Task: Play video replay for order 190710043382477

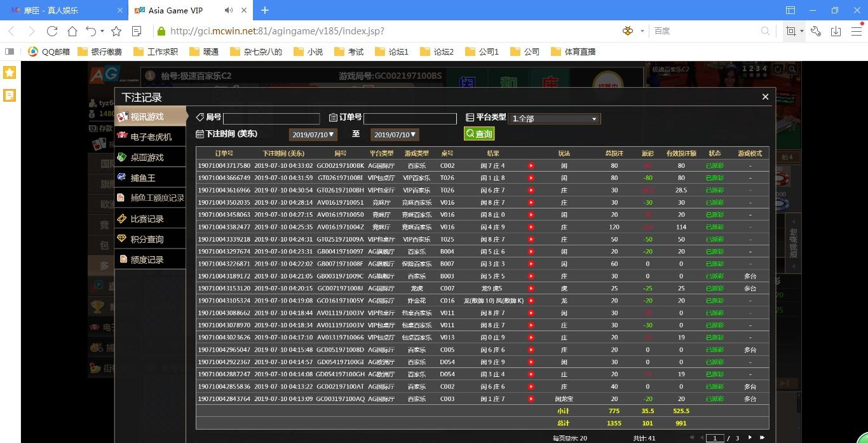Action: [531, 227]
